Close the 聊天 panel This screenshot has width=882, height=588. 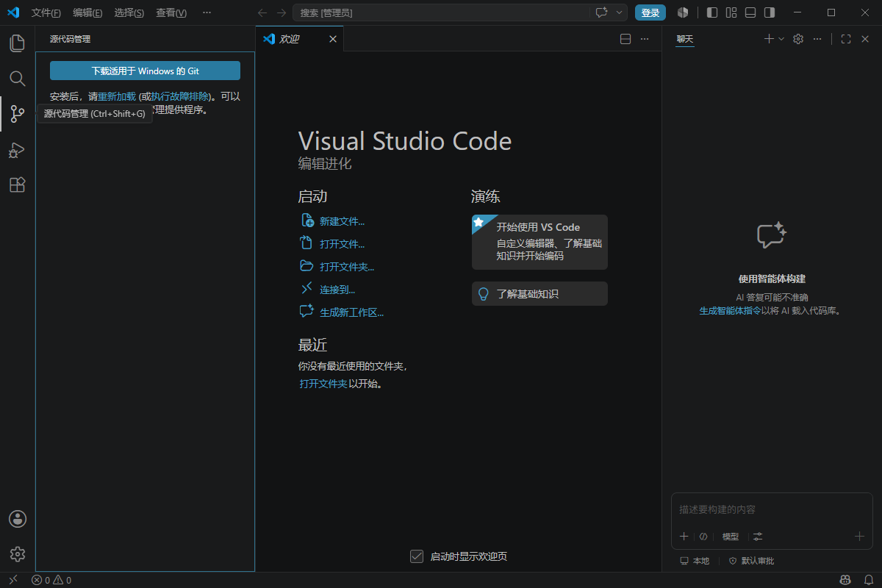pos(865,39)
